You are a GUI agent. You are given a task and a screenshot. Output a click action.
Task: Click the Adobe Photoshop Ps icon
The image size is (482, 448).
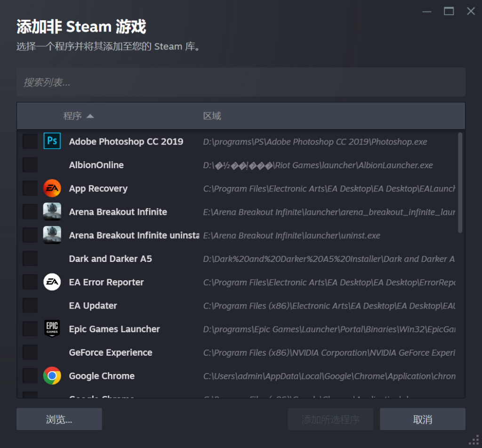click(52, 141)
